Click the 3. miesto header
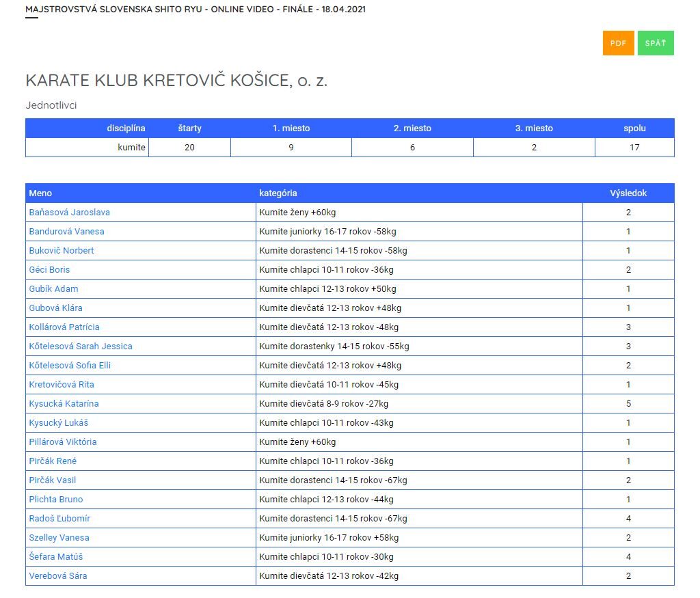This screenshot has width=700, height=598. point(534,128)
